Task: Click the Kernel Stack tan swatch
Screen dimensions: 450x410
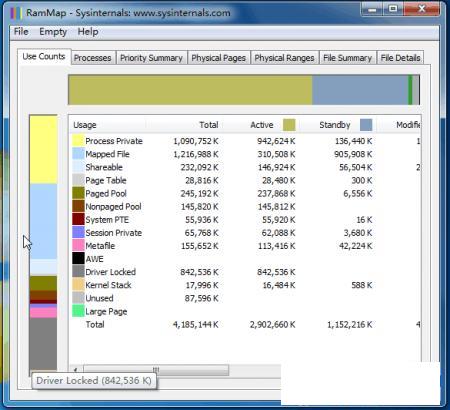Action: tap(78, 285)
